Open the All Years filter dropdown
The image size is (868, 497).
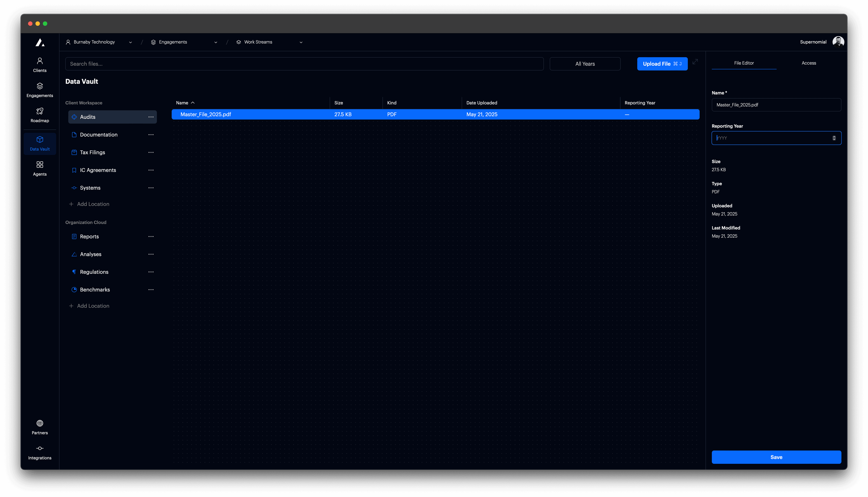(x=585, y=64)
